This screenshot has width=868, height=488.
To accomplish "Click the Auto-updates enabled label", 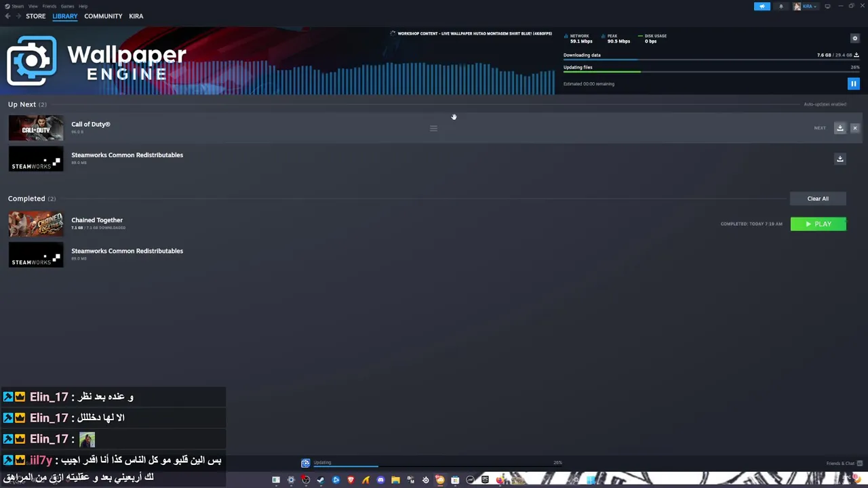I will 825,104.
